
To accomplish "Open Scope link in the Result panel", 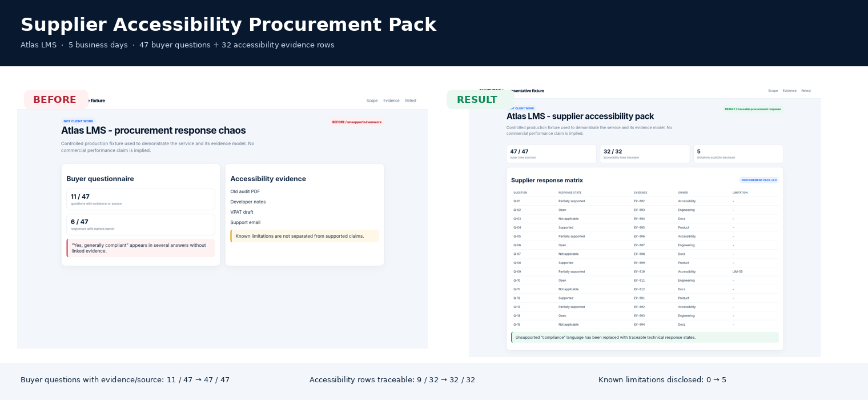I will pos(773,91).
